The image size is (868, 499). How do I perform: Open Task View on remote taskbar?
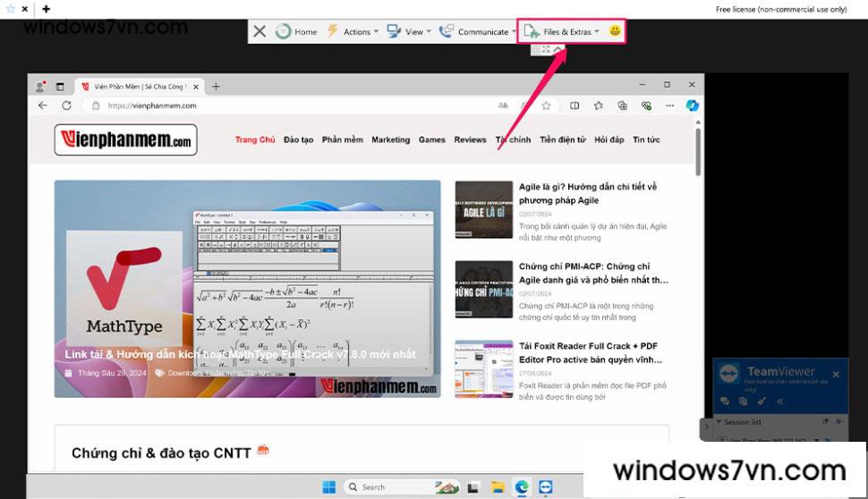tap(472, 487)
